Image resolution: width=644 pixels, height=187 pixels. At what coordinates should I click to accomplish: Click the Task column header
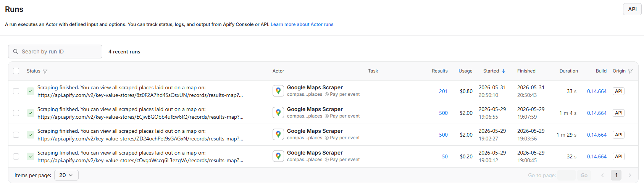point(373,71)
